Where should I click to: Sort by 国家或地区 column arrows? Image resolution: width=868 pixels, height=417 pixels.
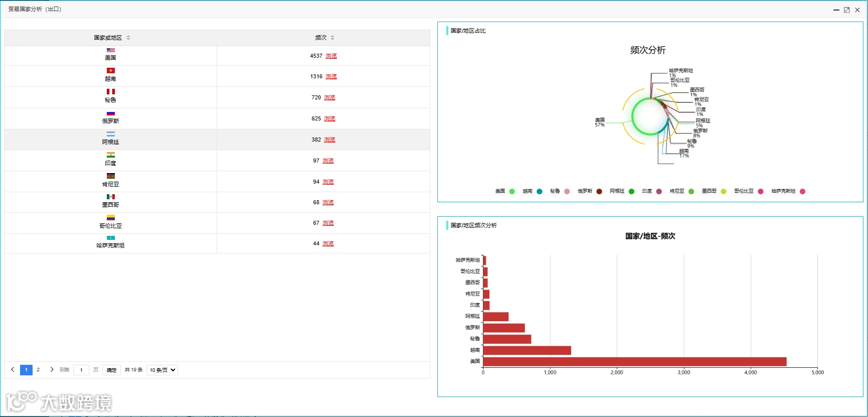(x=128, y=38)
